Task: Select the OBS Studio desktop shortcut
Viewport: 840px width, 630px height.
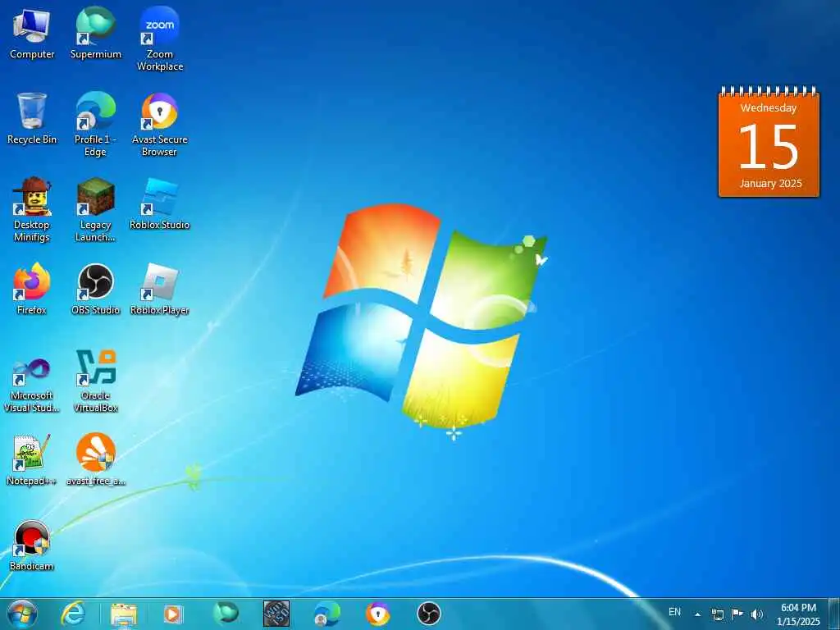Action: coord(95,290)
